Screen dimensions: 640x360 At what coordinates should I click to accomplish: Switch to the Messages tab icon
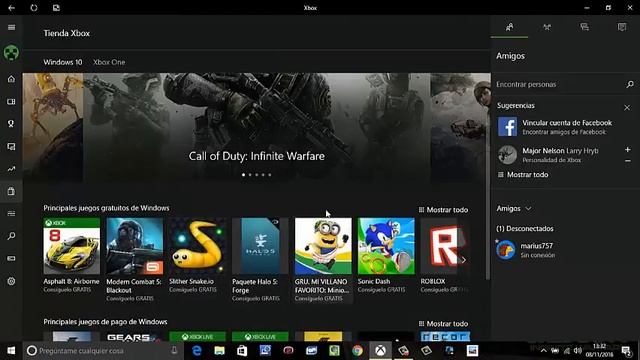point(584,27)
